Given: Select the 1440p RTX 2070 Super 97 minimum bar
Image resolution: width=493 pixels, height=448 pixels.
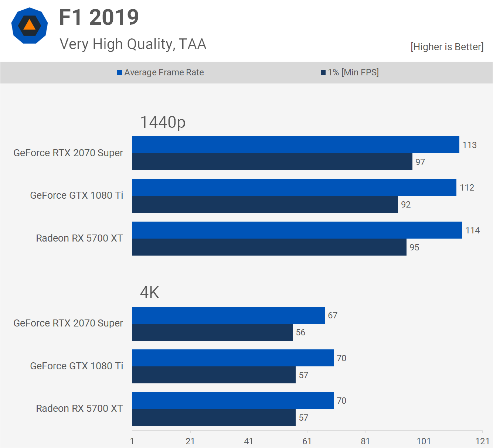Looking at the screenshot, I should click(272, 162).
